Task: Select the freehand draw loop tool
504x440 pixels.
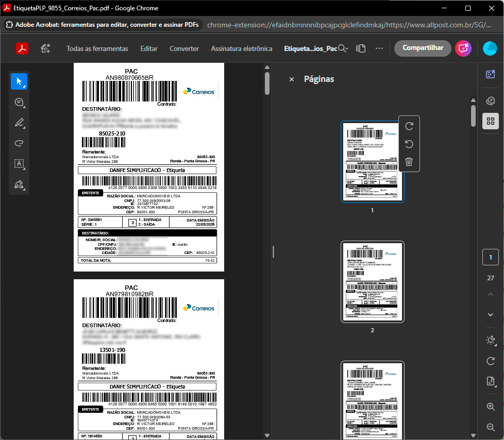Action: tap(19, 143)
